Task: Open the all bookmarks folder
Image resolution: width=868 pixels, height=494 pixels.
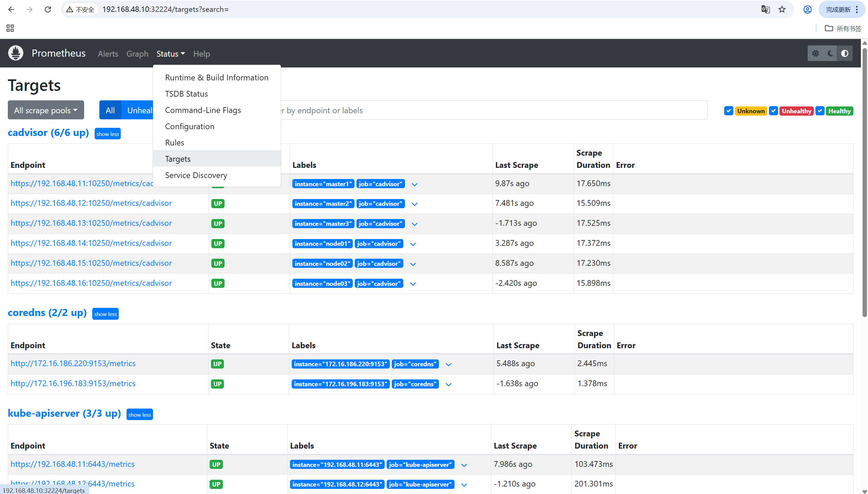Action: click(x=843, y=28)
